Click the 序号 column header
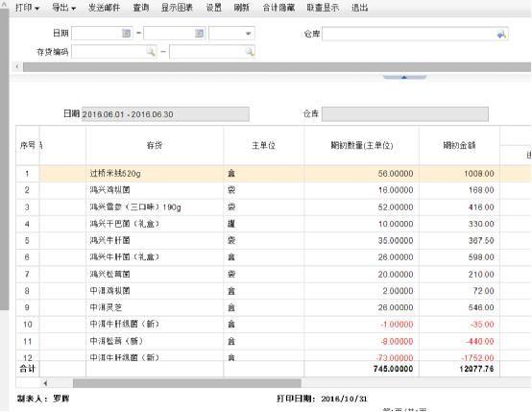532x412 pixels. coord(28,146)
